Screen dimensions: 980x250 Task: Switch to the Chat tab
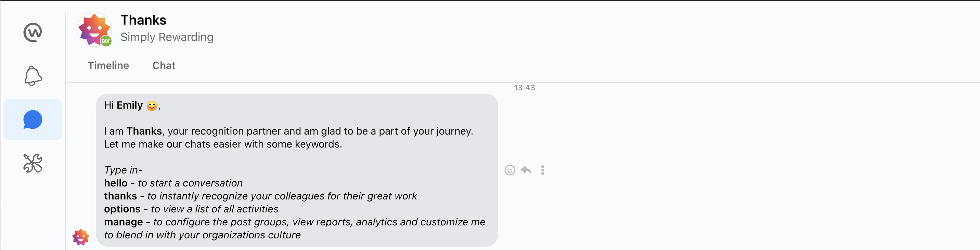click(164, 65)
